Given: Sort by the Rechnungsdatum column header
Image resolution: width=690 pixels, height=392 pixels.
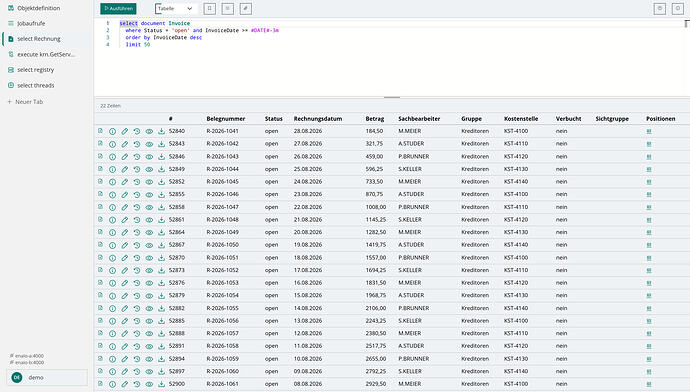Looking at the screenshot, I should pyautogui.click(x=318, y=119).
